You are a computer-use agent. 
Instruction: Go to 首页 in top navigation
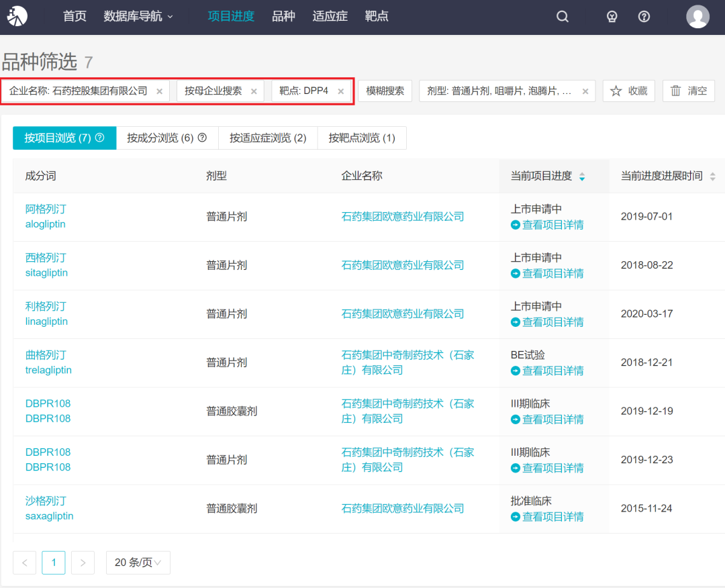[x=75, y=17]
